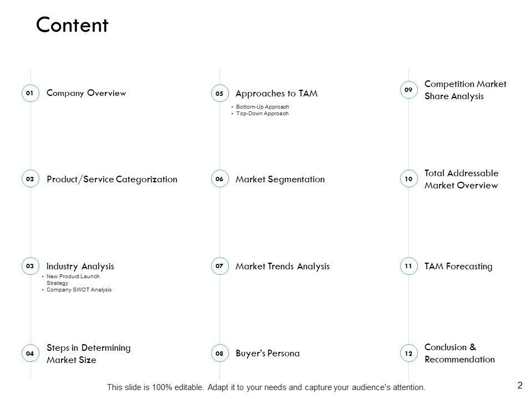The width and height of the screenshot is (532, 399).
Task: Click the Competition Market Share Analysis heading
Action: 465,90
